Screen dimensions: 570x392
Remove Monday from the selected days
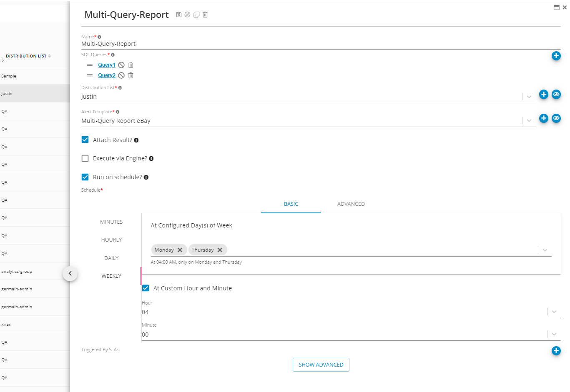pyautogui.click(x=180, y=250)
